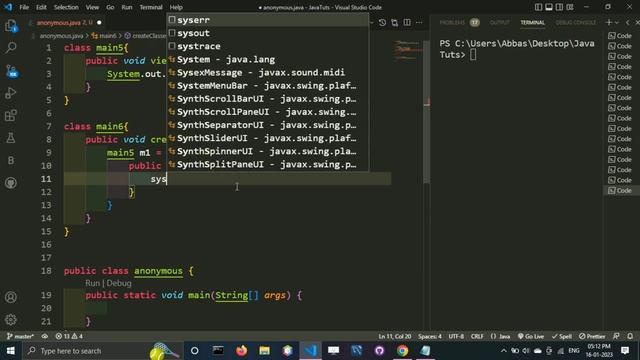
Task: Toggle secondary sidebar layout button
Action: click(559, 7)
